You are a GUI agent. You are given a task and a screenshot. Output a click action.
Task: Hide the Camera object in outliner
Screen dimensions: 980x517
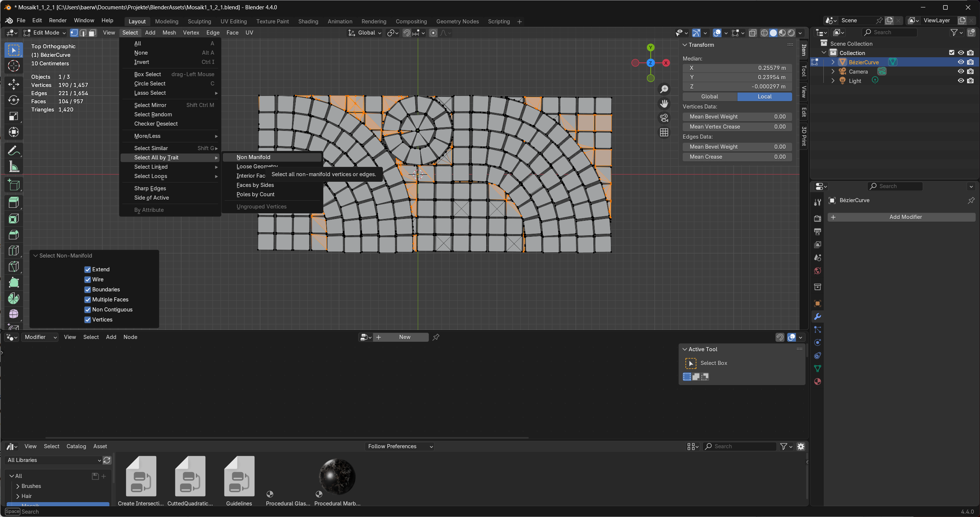coord(961,71)
